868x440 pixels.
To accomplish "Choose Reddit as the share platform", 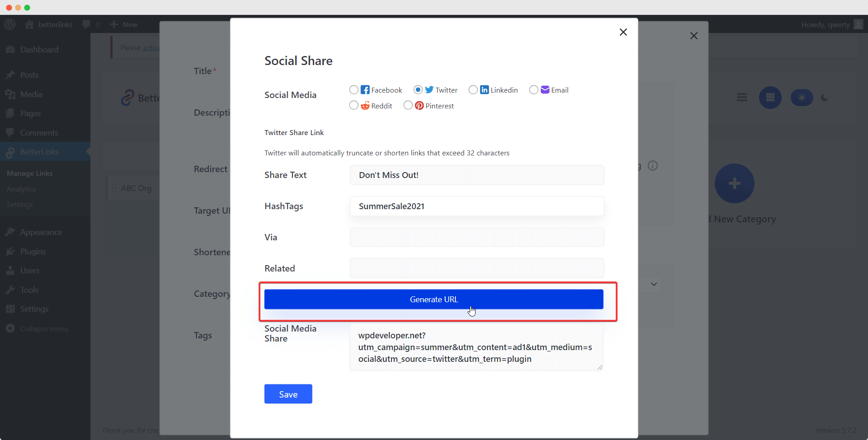I will [x=354, y=105].
